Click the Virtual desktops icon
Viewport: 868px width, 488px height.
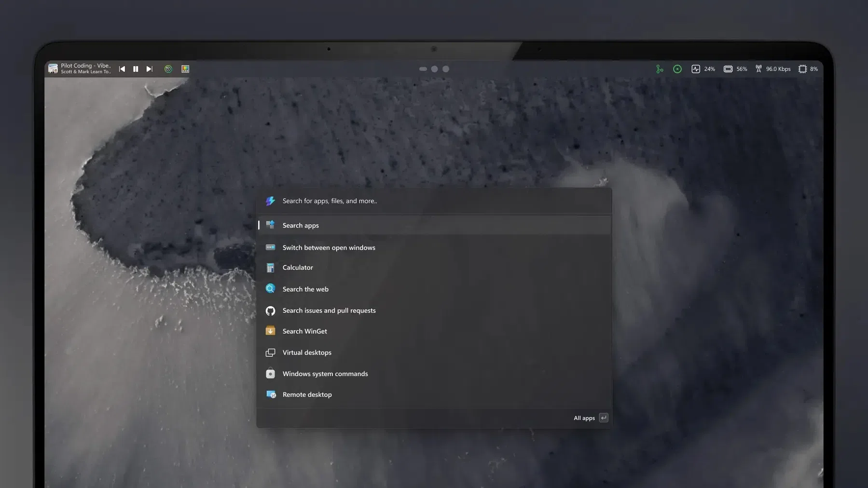click(x=271, y=352)
